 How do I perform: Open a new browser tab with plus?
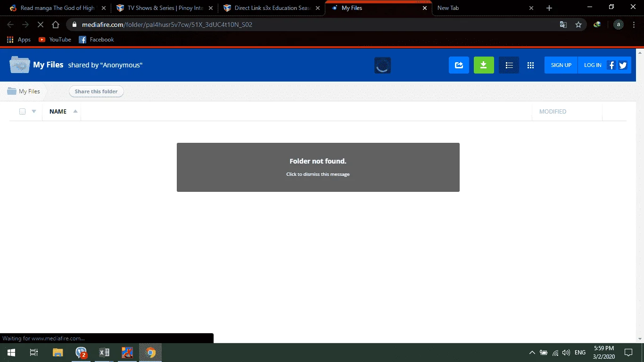pos(549,8)
